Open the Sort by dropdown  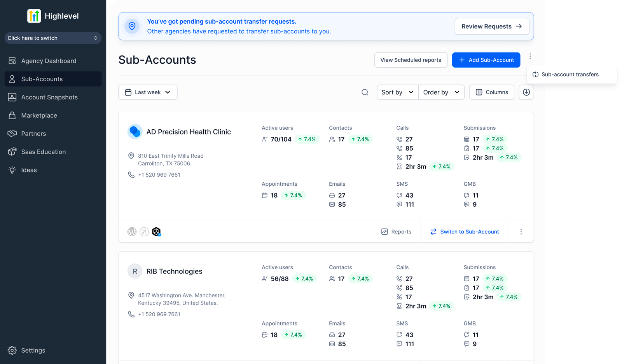tap(397, 92)
